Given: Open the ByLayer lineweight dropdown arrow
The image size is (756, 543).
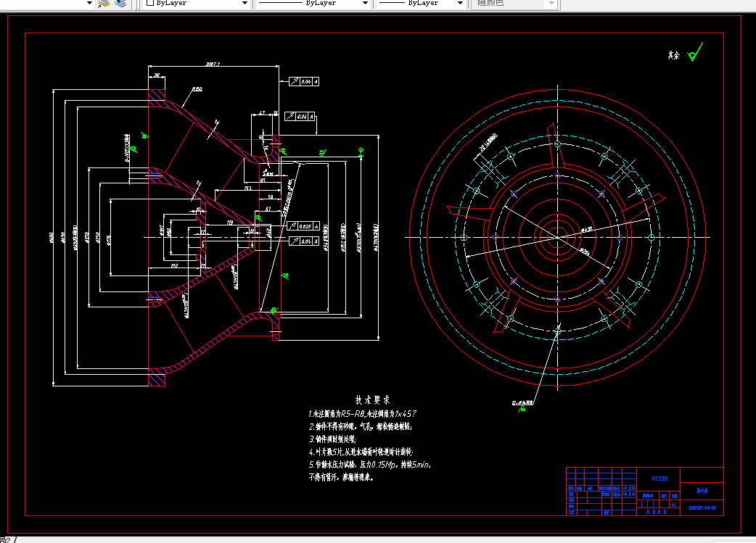Looking at the screenshot, I should click(x=460, y=4).
